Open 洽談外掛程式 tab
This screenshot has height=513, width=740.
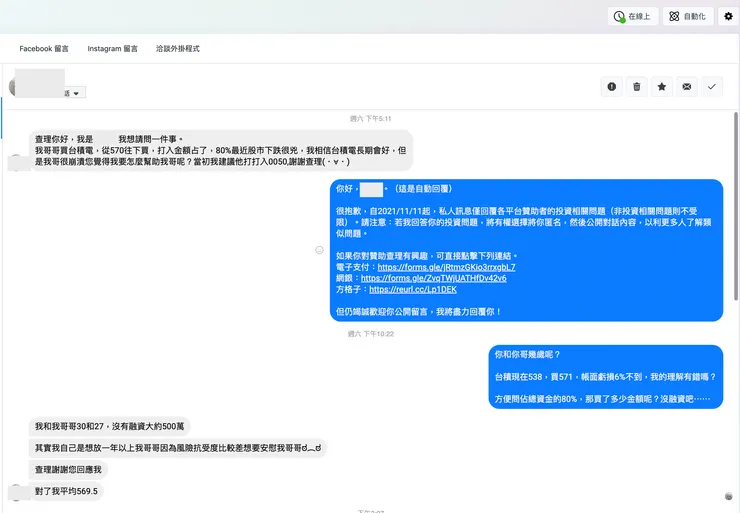178,49
